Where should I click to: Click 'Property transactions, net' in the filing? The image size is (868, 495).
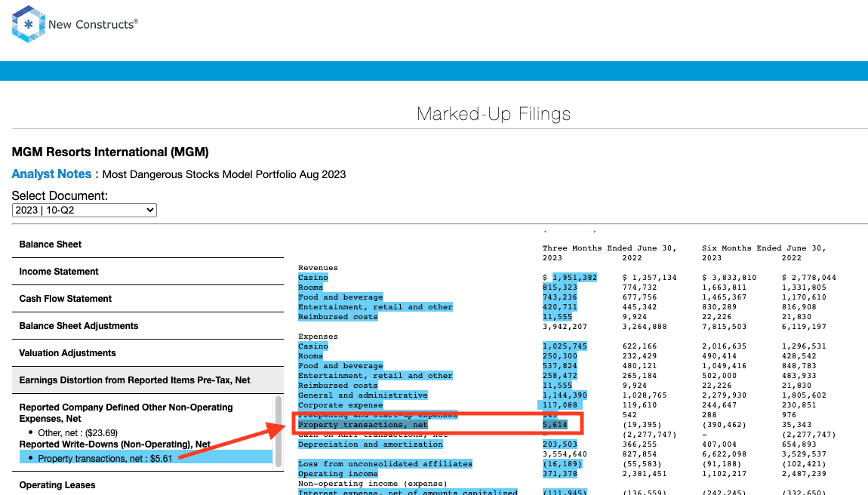click(x=363, y=425)
